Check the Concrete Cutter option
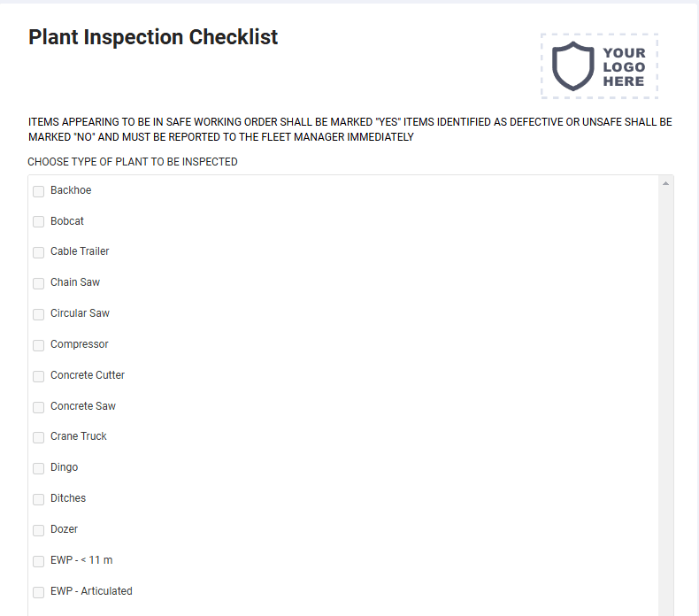The height and width of the screenshot is (616, 699). point(39,376)
